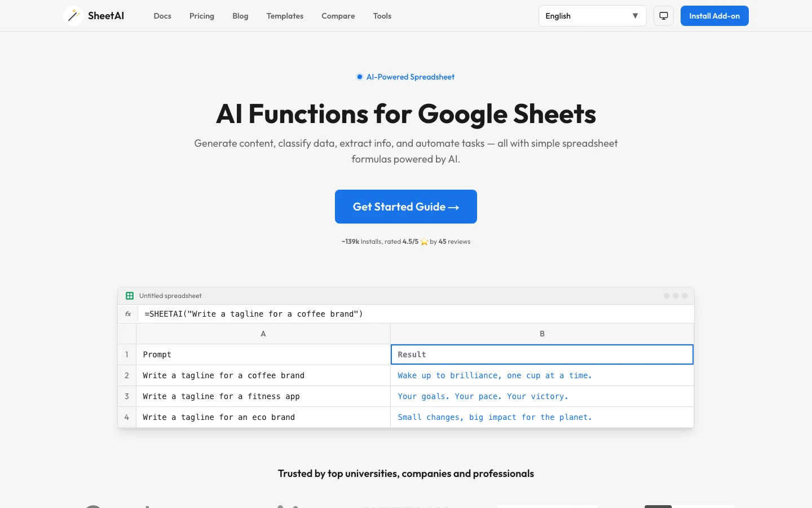
Task: Click the 'Untitled spreadsheet' title
Action: (x=170, y=296)
